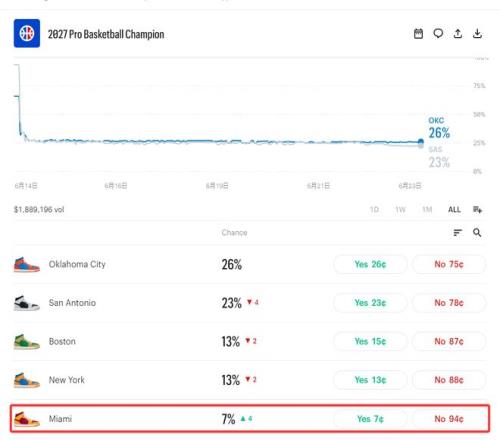
Task: Click San Antonio's 23% chance value
Action: 232,303
